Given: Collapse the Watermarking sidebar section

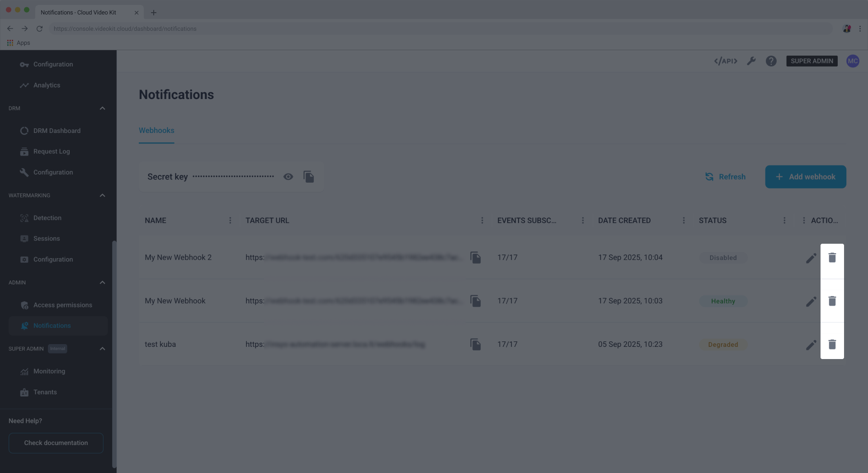Looking at the screenshot, I should pyautogui.click(x=102, y=195).
